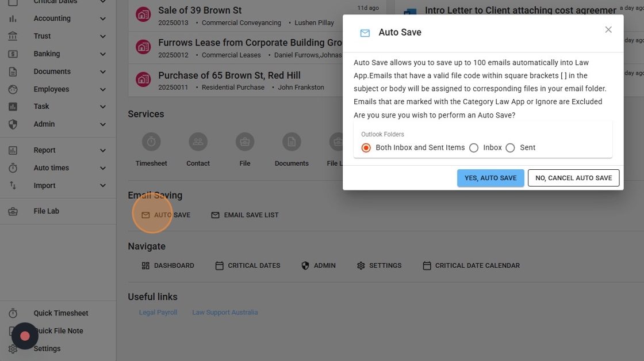Select Both Inbox and Sent Items option

click(366, 148)
